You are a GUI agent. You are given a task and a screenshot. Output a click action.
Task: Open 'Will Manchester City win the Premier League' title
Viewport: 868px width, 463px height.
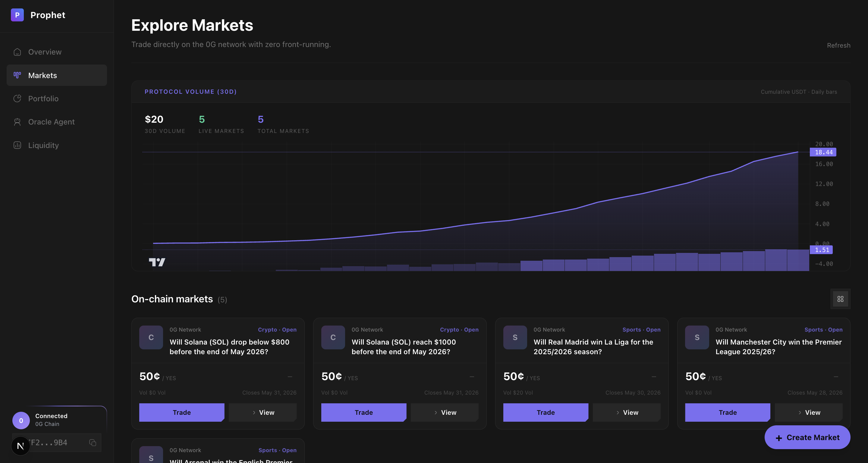[779, 347]
